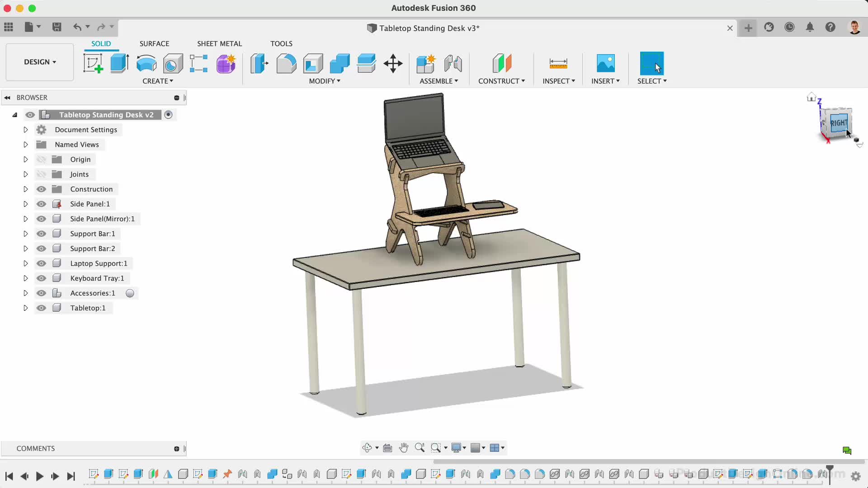Expand the Side Panel:1 tree node
This screenshot has width=868, height=488.
pyautogui.click(x=26, y=204)
